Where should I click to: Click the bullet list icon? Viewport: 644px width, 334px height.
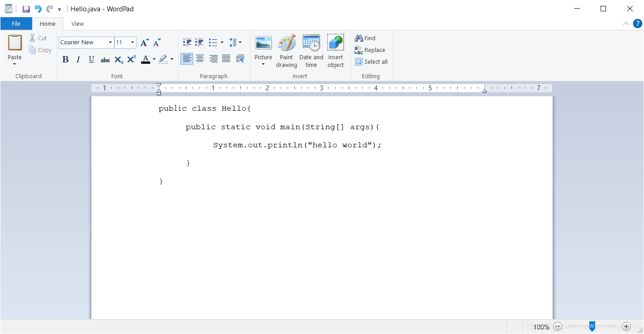pyautogui.click(x=213, y=42)
